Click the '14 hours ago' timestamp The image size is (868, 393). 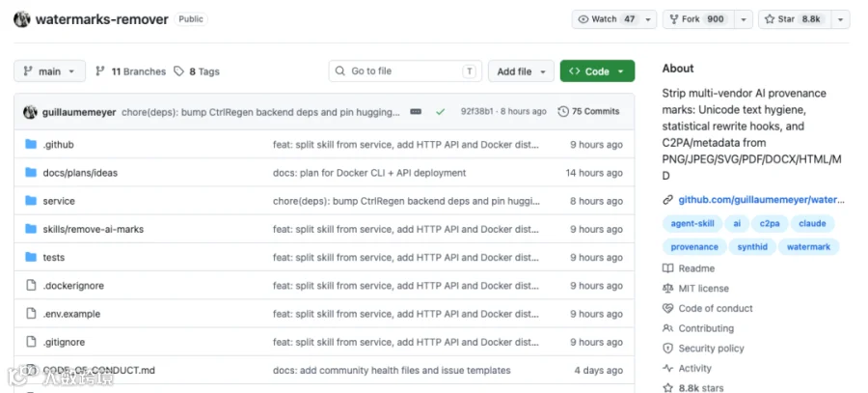594,173
